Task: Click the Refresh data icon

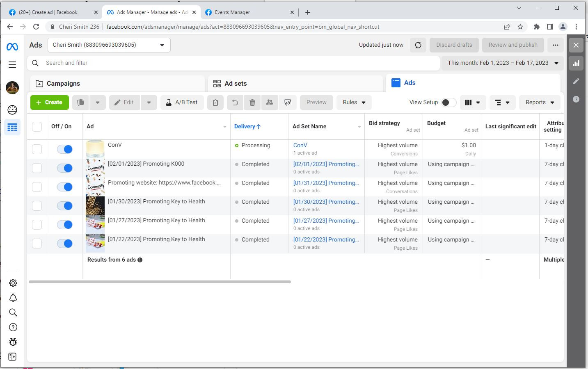Action: click(418, 45)
